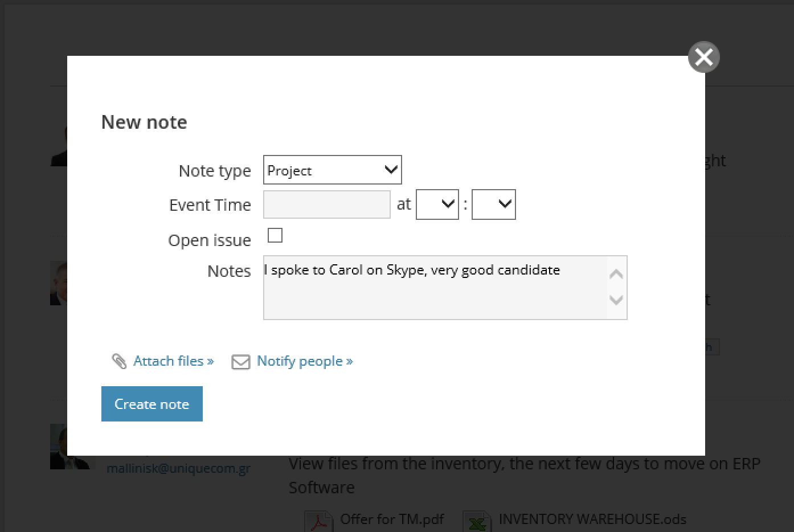The width and height of the screenshot is (794, 532).
Task: Click the PDF file icon
Action: pos(318,522)
